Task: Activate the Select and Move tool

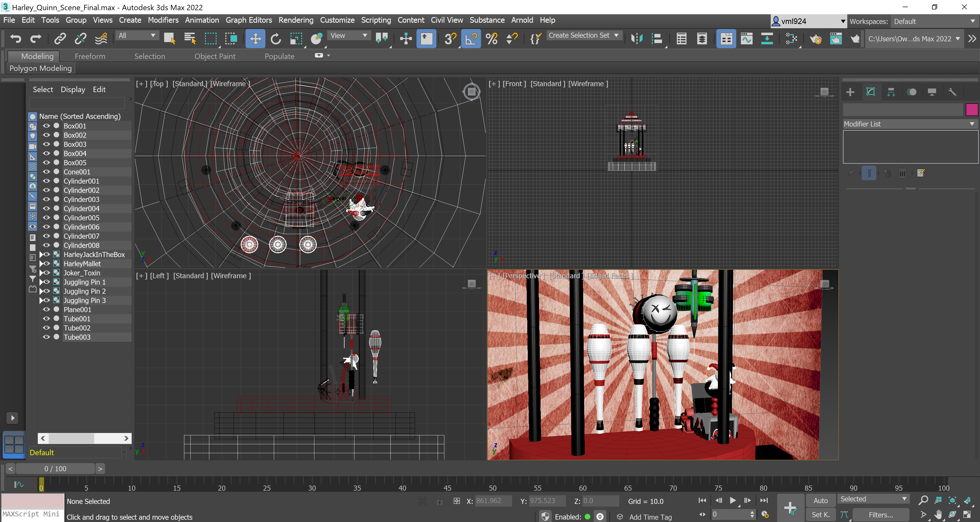Action: tap(255, 39)
